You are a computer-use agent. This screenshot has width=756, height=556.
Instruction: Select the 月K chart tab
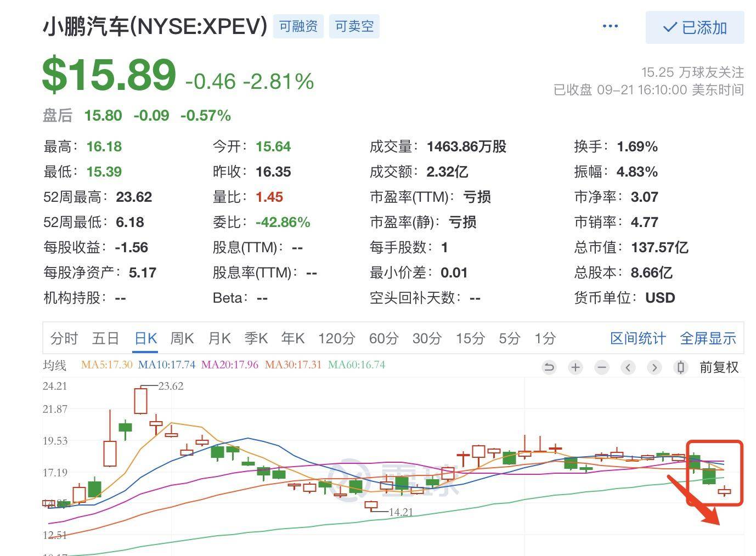[x=219, y=338]
